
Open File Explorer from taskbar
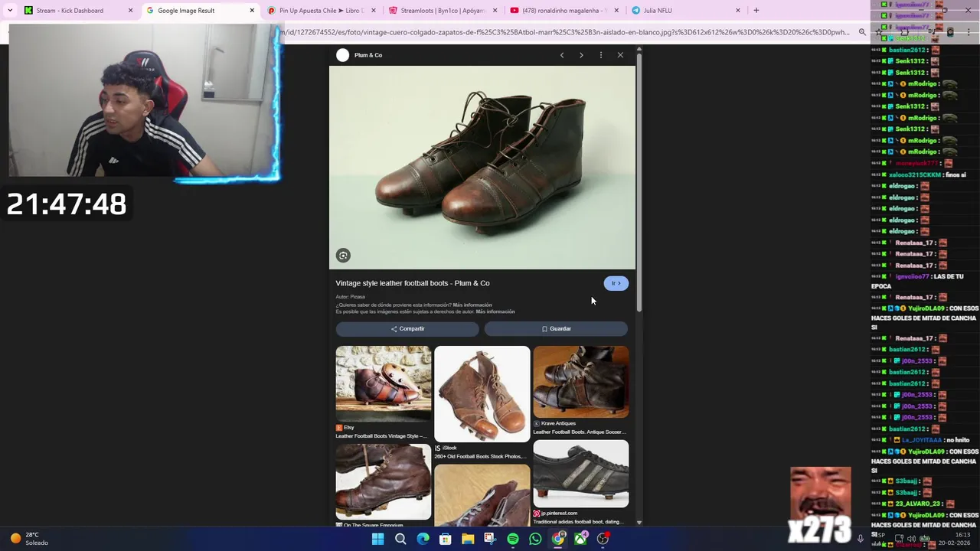coord(468,539)
